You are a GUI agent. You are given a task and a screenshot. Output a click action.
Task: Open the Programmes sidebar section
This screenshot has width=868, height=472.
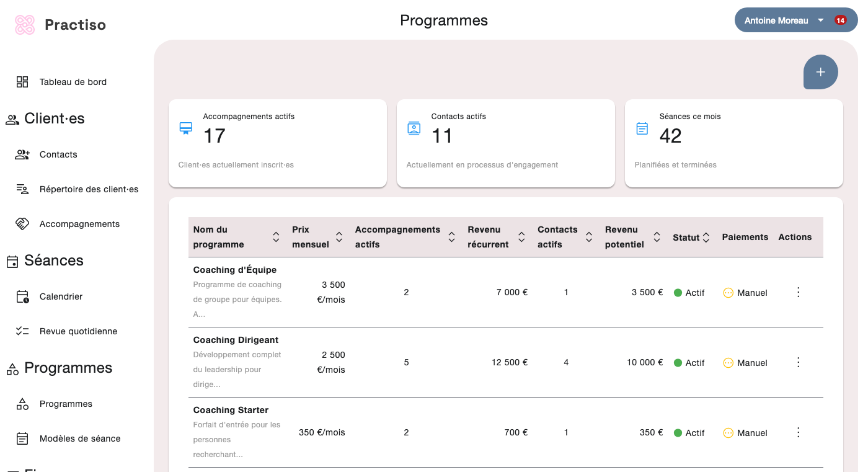click(68, 368)
